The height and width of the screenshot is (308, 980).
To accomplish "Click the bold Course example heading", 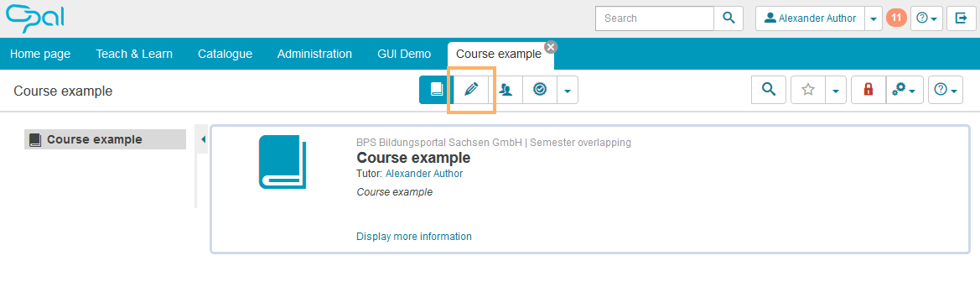I will [x=413, y=158].
